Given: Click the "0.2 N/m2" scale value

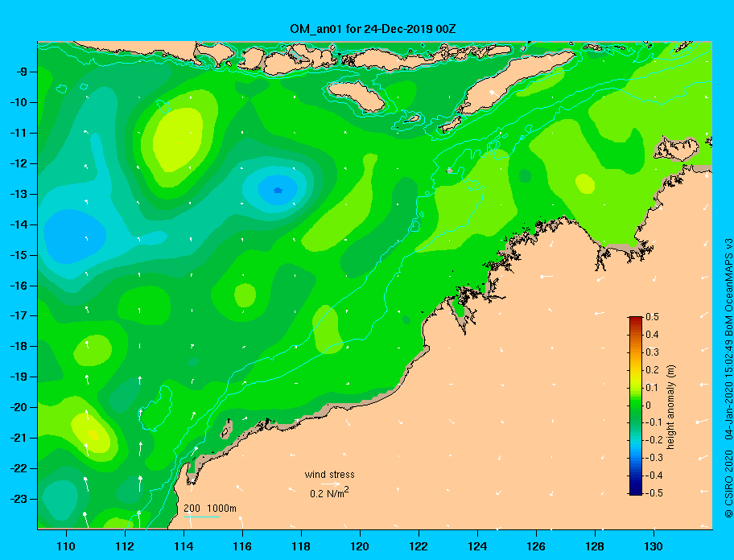Looking at the screenshot, I should pyautogui.click(x=329, y=493).
